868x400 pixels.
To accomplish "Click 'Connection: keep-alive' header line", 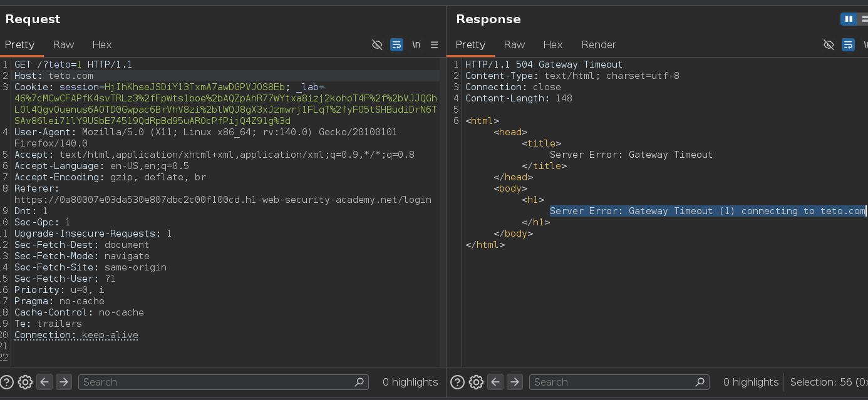I will point(76,335).
